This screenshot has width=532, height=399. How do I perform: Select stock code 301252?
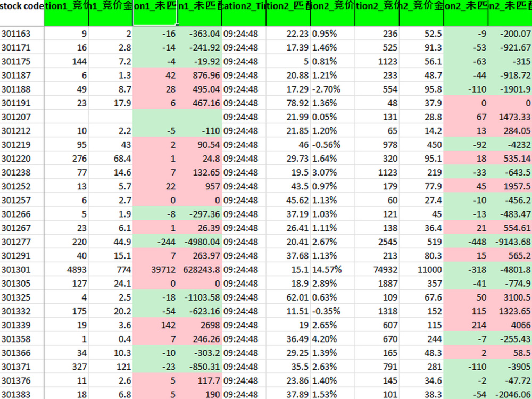click(x=22, y=187)
